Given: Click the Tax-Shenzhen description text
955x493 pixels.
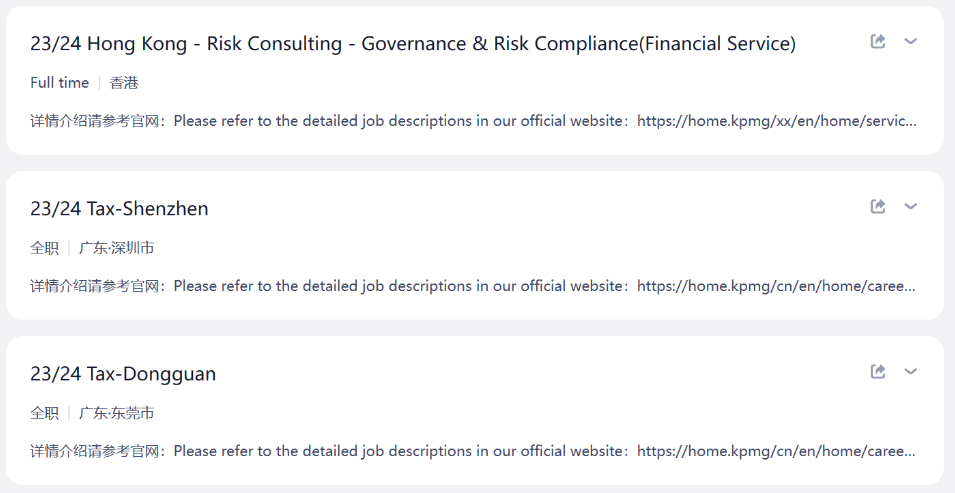Looking at the screenshot, I should [x=473, y=286].
